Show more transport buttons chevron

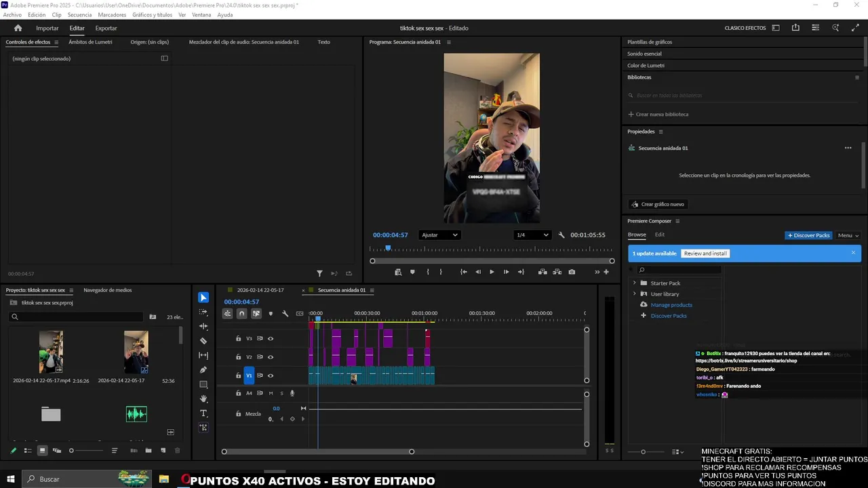597,272
